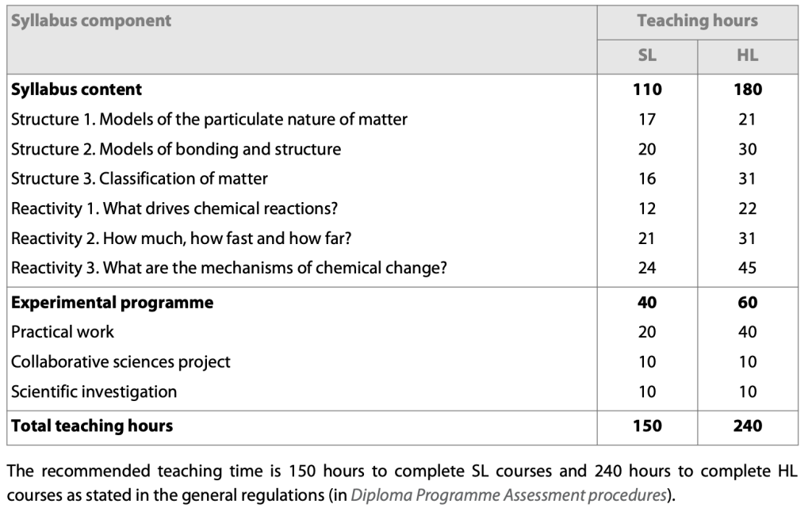This screenshot has height=527, width=812.
Task: Click the Teaching hours column header
Action: 697,21
